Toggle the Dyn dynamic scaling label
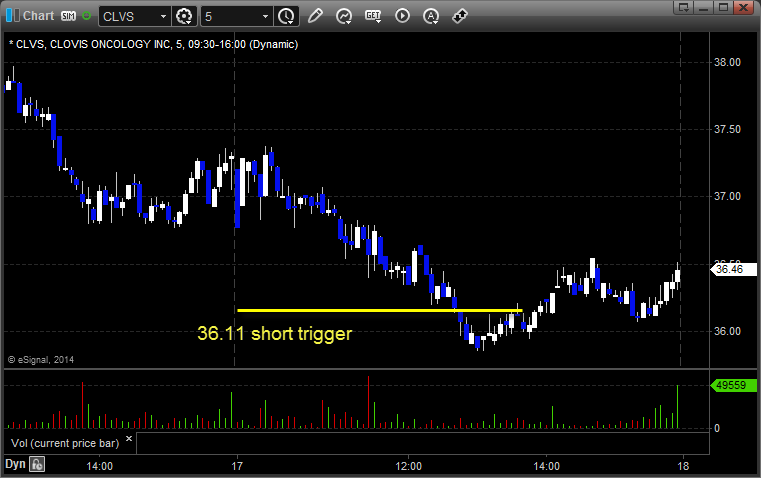The width and height of the screenshot is (761, 478). [15, 464]
